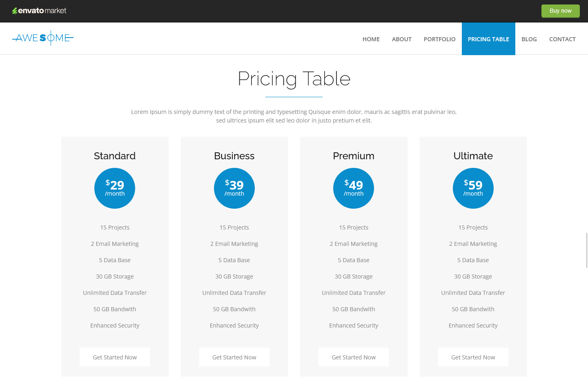Click the $59/month price circle
Image resolution: width=588 pixels, height=388 pixels.
pyautogui.click(x=473, y=188)
